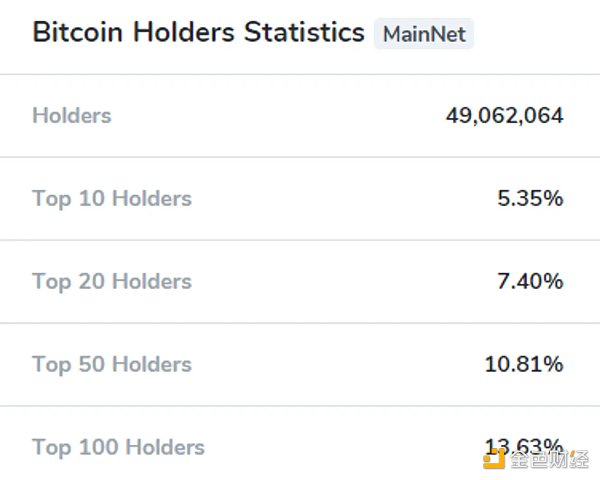The width and height of the screenshot is (600, 480).
Task: Click the word Holders in Top 100 Holders
Action: coord(164,447)
